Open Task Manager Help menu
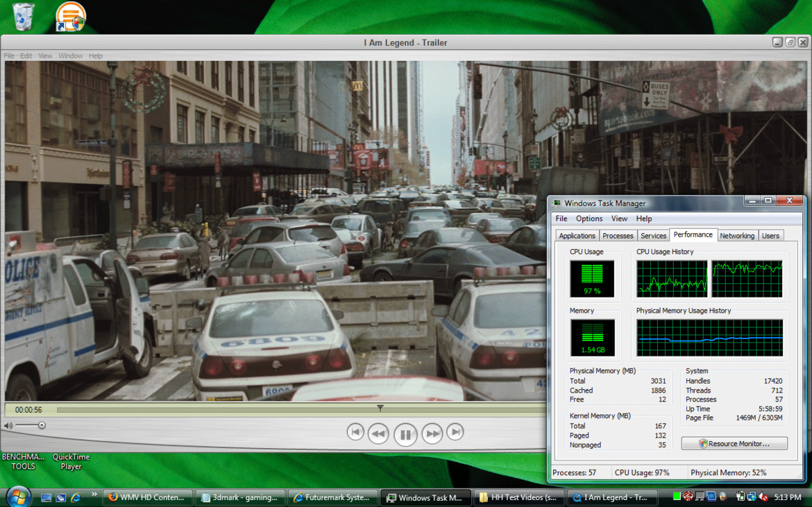Screen dimensions: 812x507 coord(643,218)
